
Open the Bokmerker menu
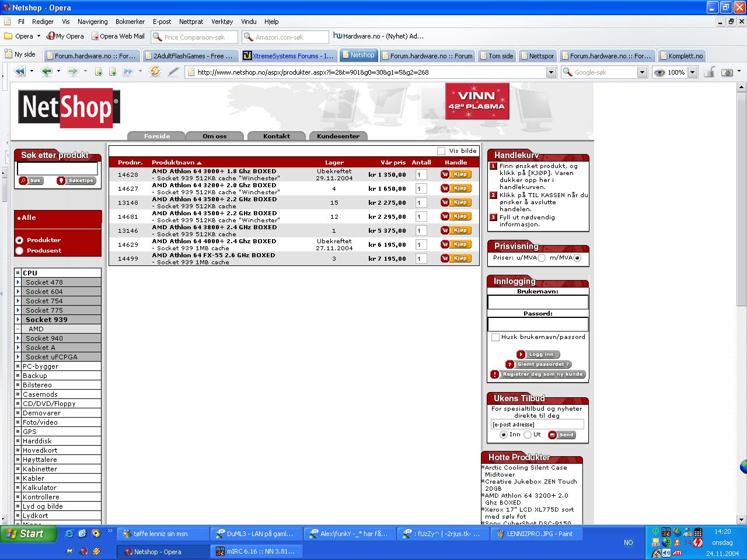(x=130, y=22)
